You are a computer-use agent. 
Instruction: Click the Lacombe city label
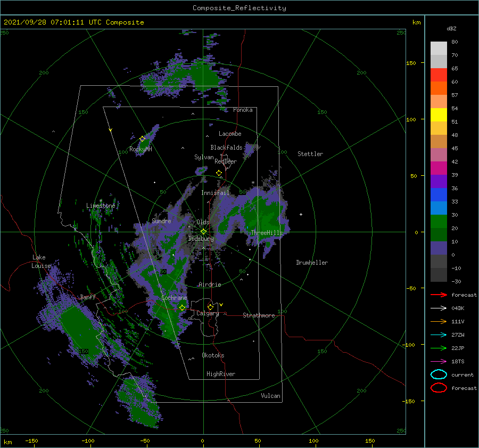(x=230, y=134)
